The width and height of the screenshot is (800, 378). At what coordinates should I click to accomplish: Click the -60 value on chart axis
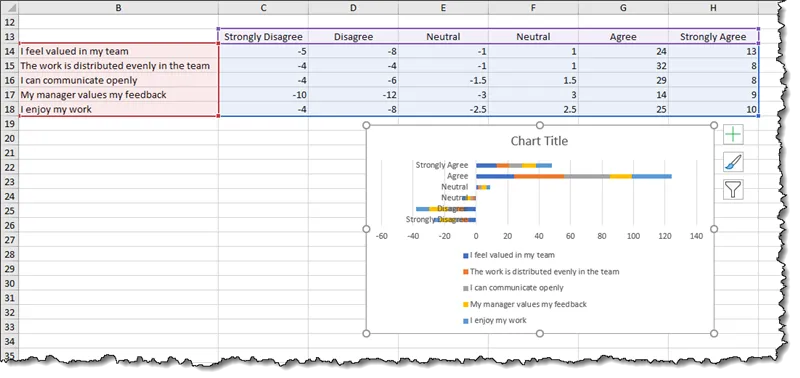(x=381, y=236)
